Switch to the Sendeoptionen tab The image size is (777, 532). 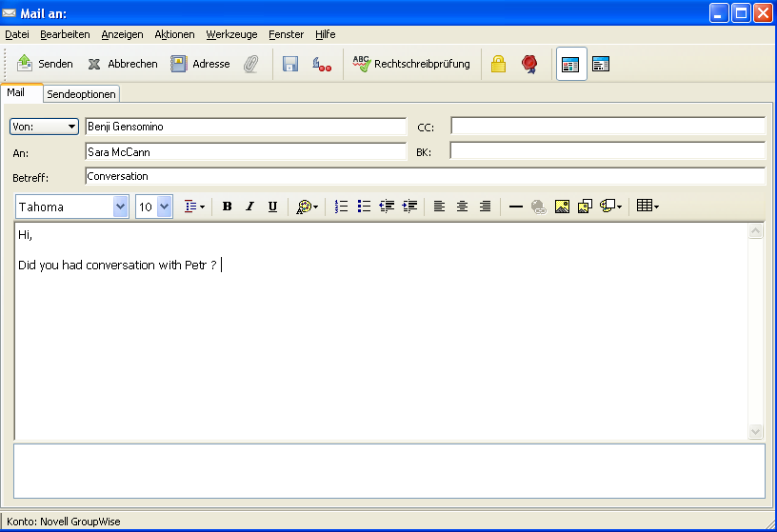81,94
